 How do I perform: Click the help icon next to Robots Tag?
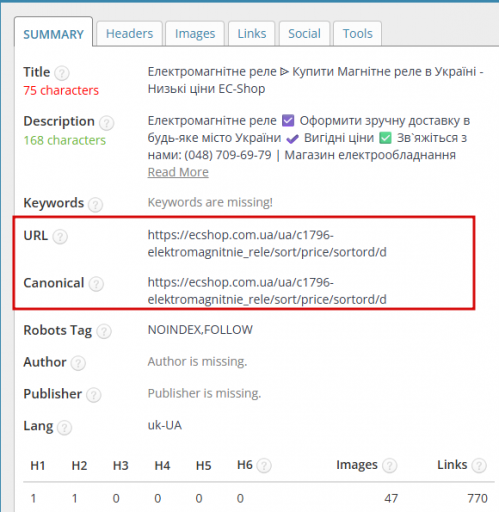click(104, 331)
